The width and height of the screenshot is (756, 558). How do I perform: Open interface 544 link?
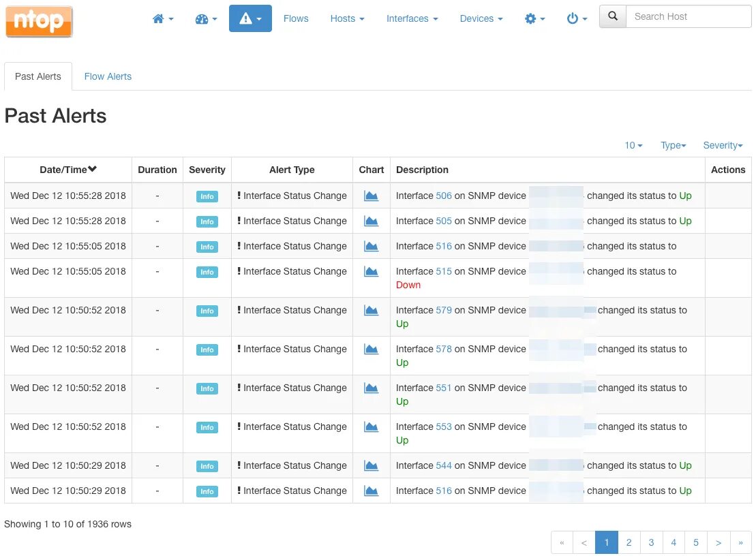(444, 465)
